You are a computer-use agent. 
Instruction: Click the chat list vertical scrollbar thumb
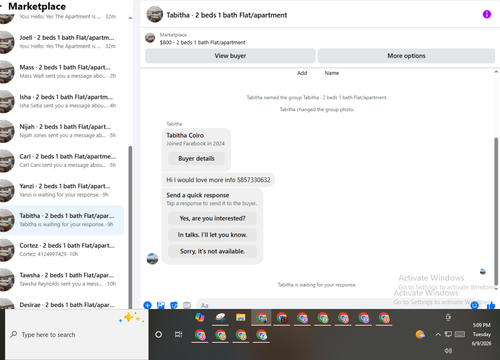[130, 227]
